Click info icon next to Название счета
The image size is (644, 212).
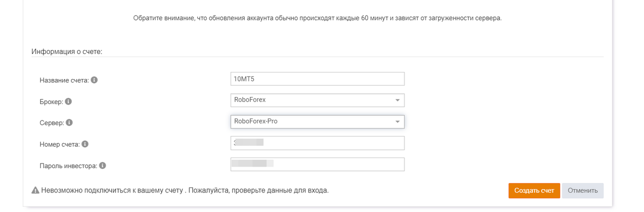tap(94, 80)
